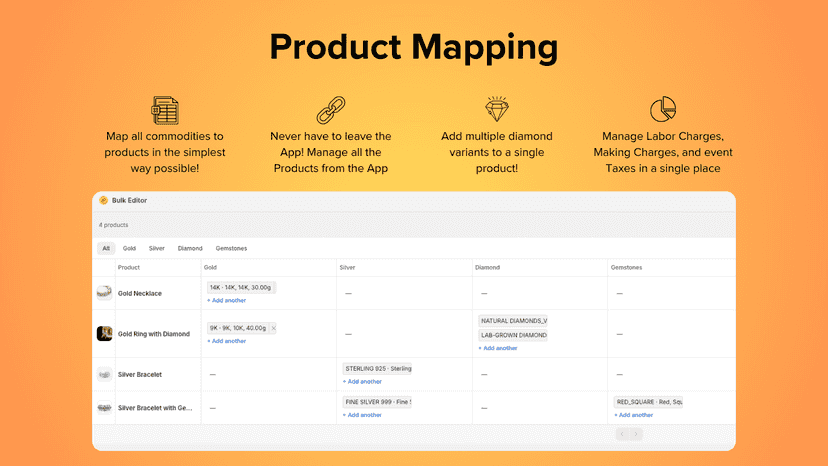Click the Bulk Editor title text
The height and width of the screenshot is (466, 828).
coord(129,200)
